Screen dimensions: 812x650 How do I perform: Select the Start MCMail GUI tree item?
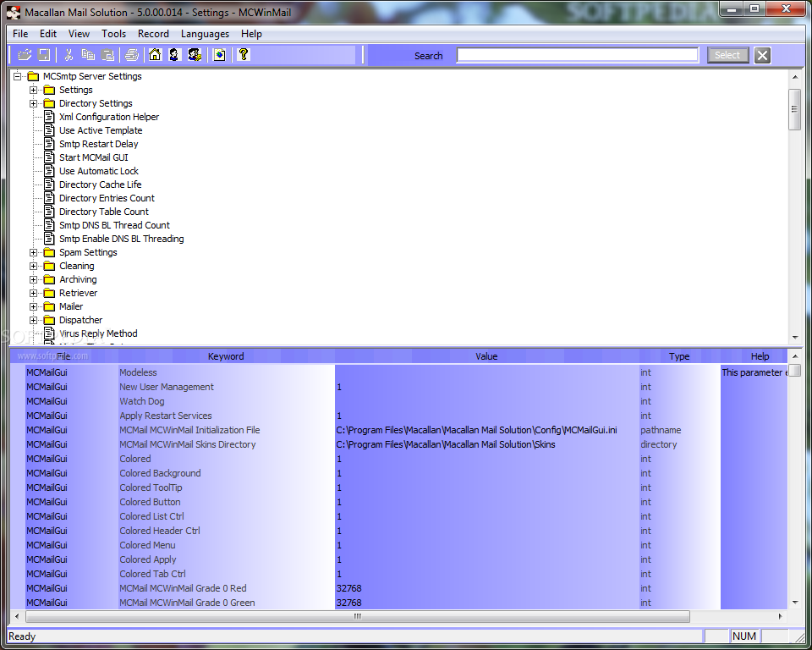click(x=93, y=157)
